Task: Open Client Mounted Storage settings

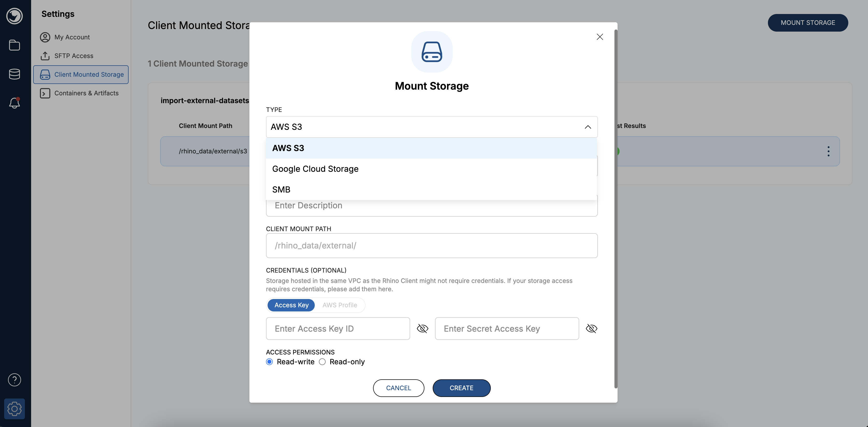Action: pyautogui.click(x=81, y=74)
